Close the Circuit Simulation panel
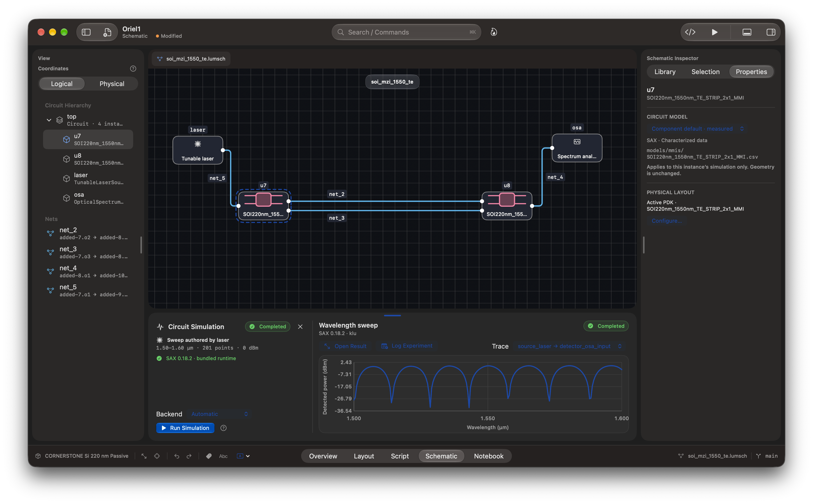 pyautogui.click(x=300, y=327)
